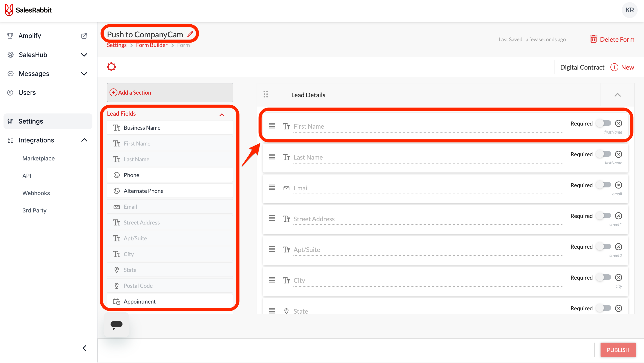Go to Users in sidebar

point(27,92)
